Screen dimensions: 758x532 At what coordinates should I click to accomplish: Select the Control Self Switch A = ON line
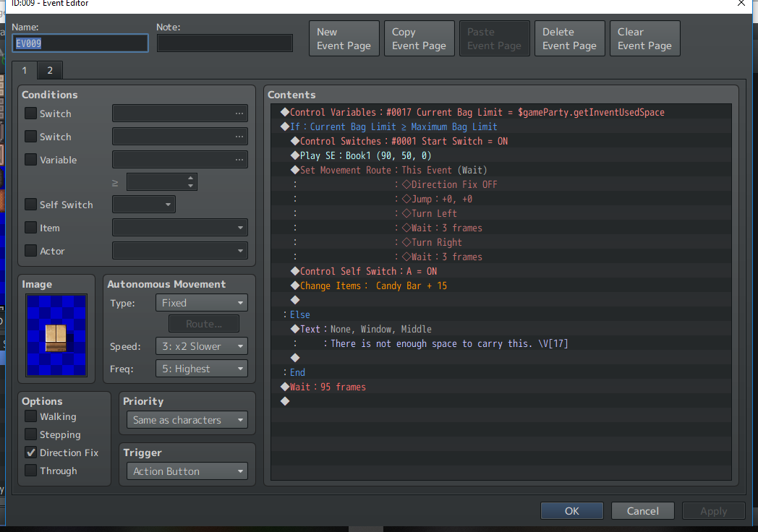click(501, 271)
